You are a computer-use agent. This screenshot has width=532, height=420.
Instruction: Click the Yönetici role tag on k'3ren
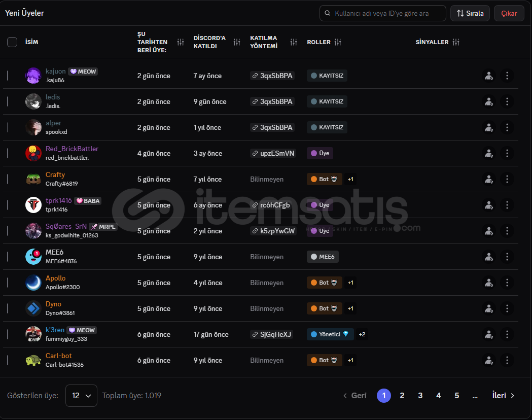pos(330,334)
